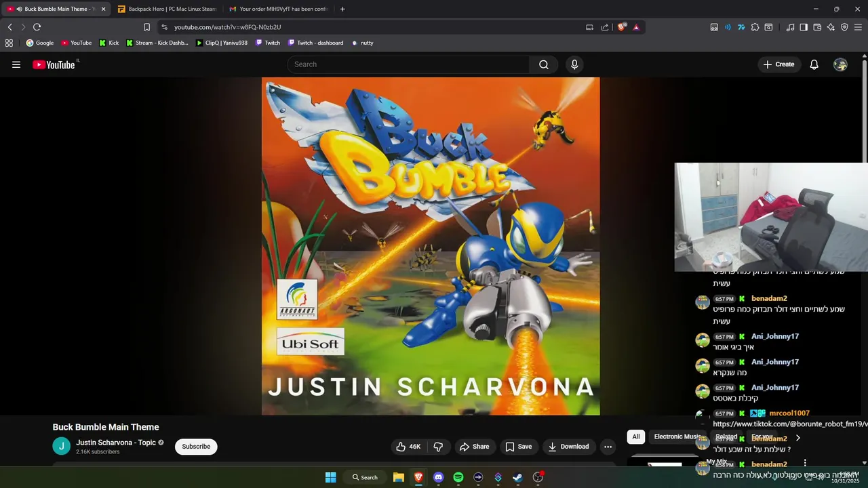This screenshot has height=488, width=868.
Task: Open ClipQ | Yanivu938 bookmark
Action: pyautogui.click(x=221, y=43)
